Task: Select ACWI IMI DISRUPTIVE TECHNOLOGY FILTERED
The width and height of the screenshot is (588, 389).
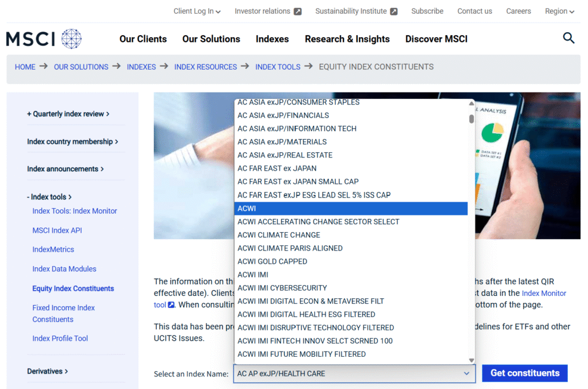Action: pyautogui.click(x=351, y=328)
